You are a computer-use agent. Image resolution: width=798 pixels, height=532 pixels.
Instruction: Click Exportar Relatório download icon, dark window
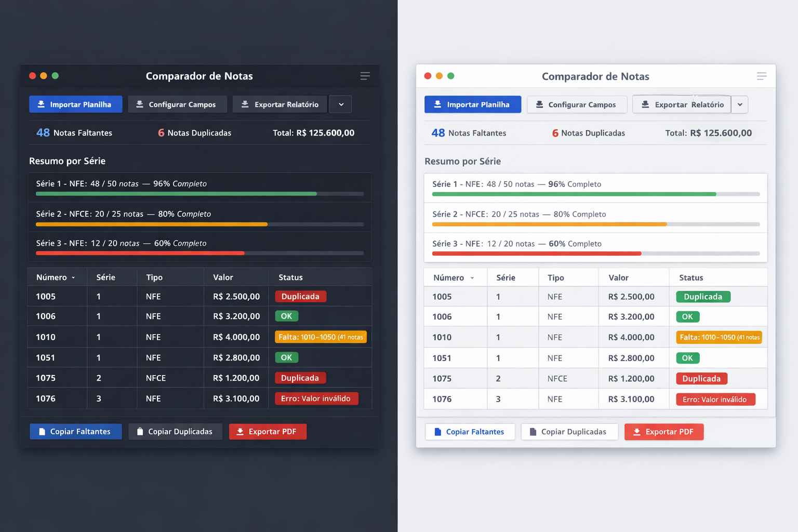245,104
